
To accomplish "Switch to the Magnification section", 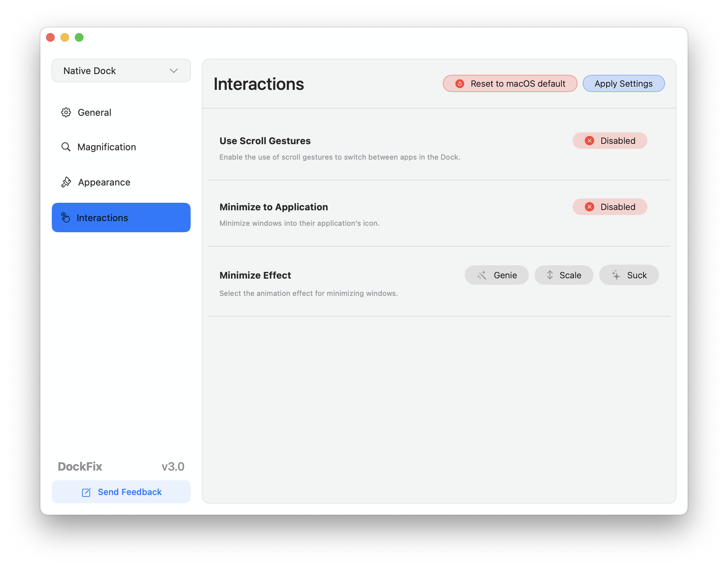I will click(106, 147).
